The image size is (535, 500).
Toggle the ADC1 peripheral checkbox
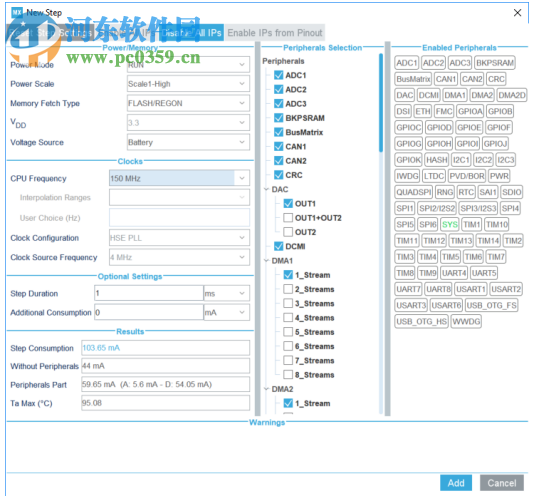[278, 75]
